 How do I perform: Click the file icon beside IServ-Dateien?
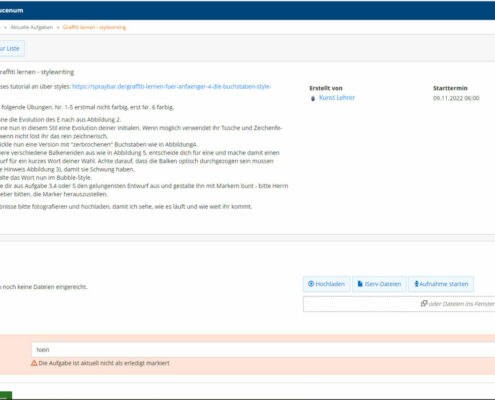point(360,284)
